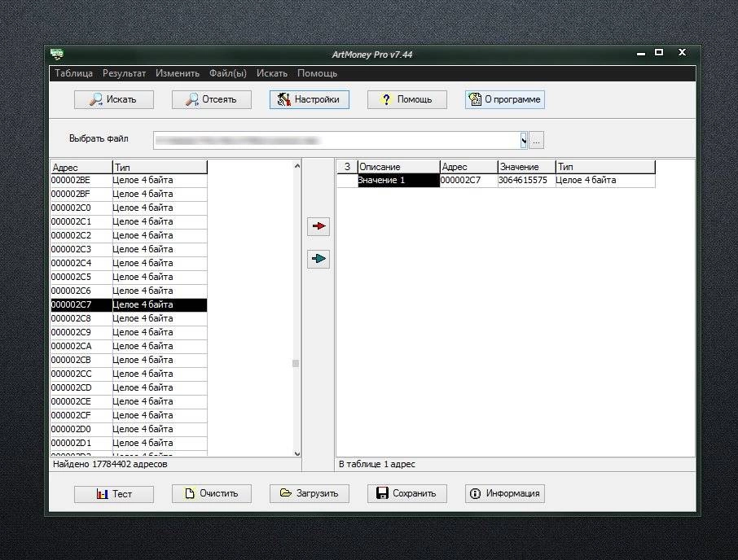Select address row 000002C6
738x560 pixels.
click(129, 291)
